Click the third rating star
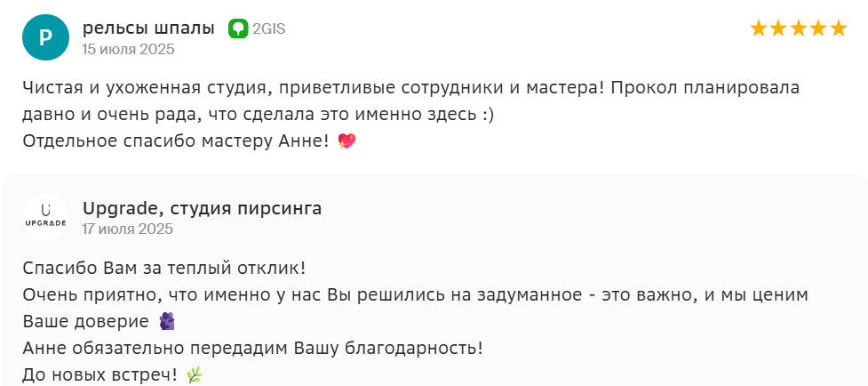The width and height of the screenshot is (868, 386). coord(798,28)
